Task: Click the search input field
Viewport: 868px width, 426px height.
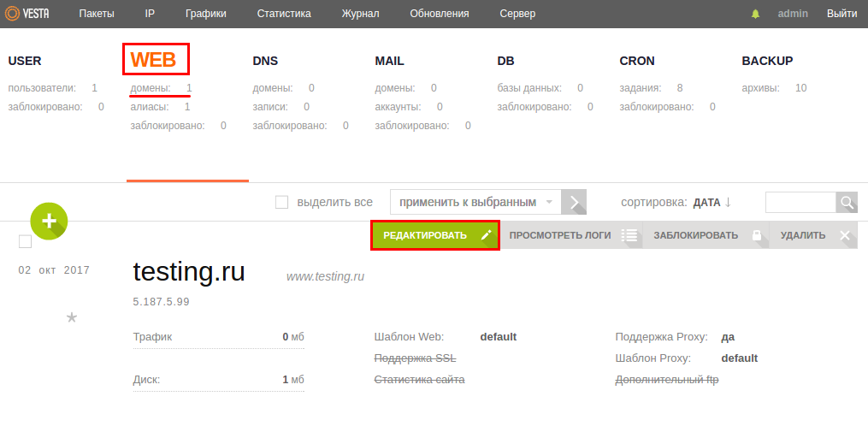Action: click(800, 202)
